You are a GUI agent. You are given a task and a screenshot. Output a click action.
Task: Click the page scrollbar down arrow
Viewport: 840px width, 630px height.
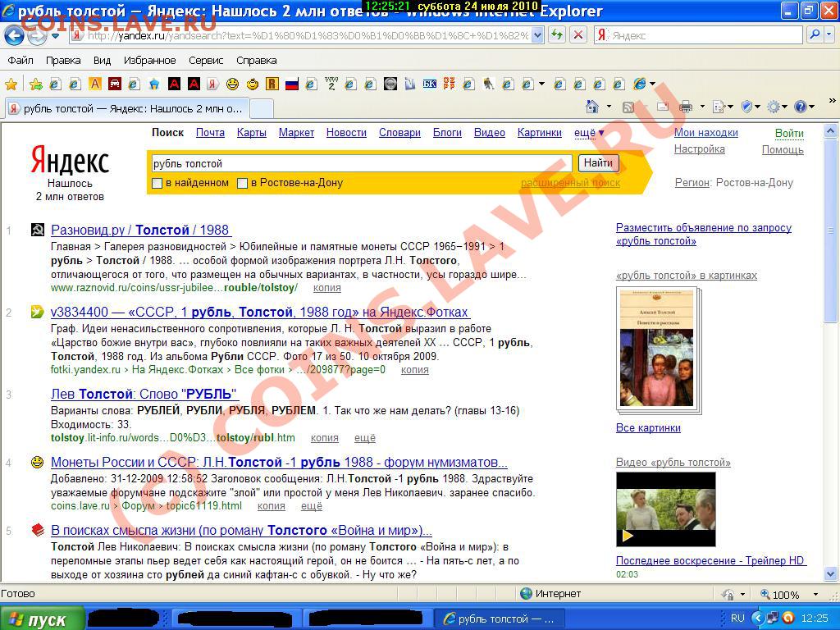pos(830,573)
